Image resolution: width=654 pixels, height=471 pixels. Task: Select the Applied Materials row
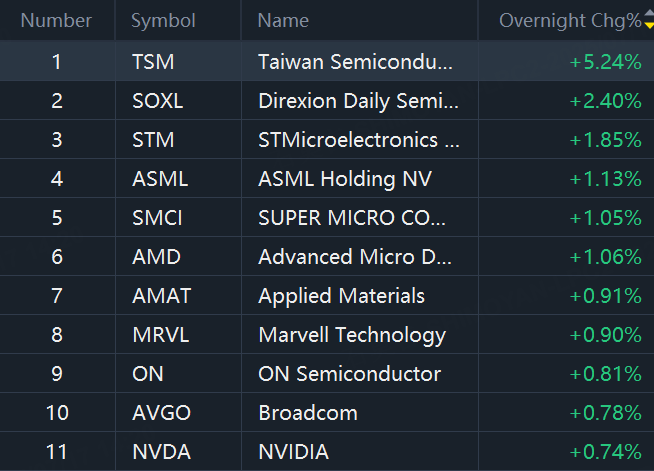(341, 296)
